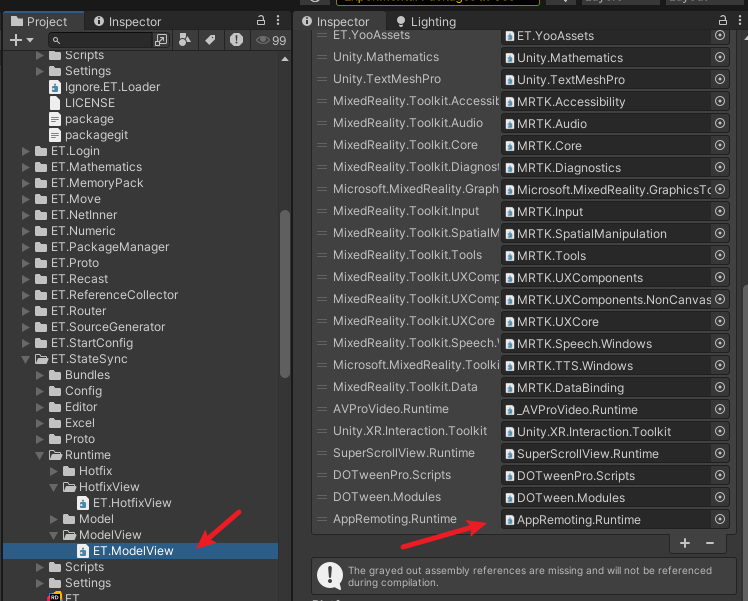This screenshot has height=601, width=748.
Task: Open object picker for MRTK.DataBinding
Action: point(720,387)
